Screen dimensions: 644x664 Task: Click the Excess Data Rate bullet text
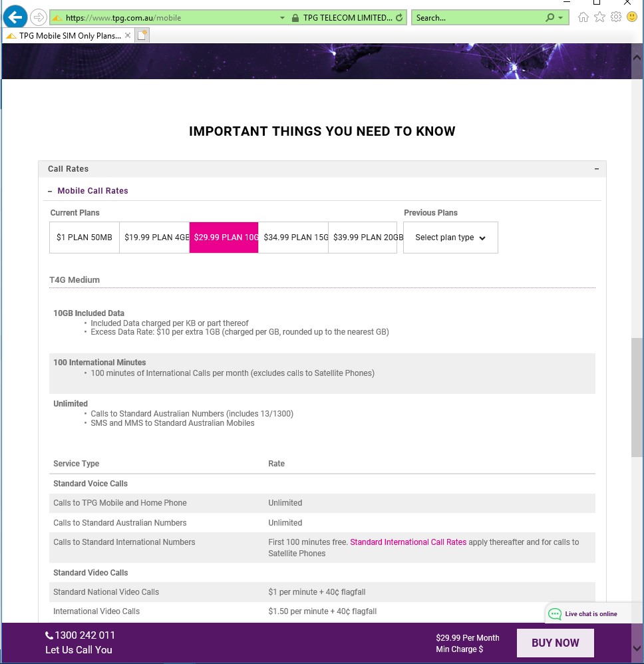tap(240, 332)
